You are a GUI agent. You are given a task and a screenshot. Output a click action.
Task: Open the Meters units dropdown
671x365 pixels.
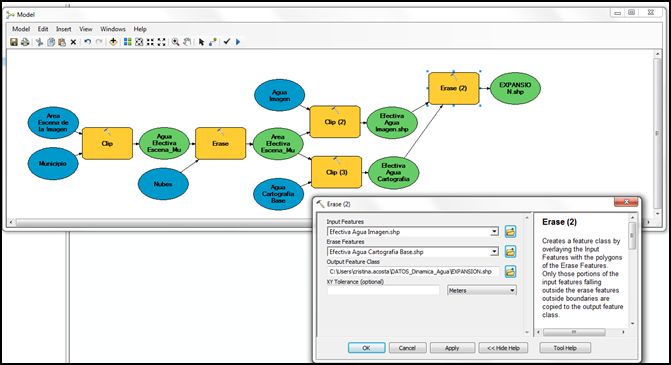pos(481,290)
